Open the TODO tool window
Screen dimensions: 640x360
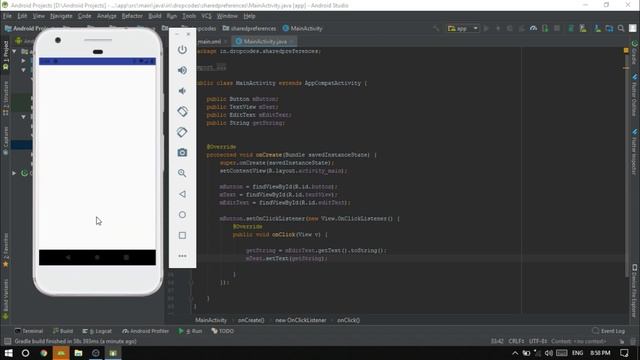pos(222,331)
